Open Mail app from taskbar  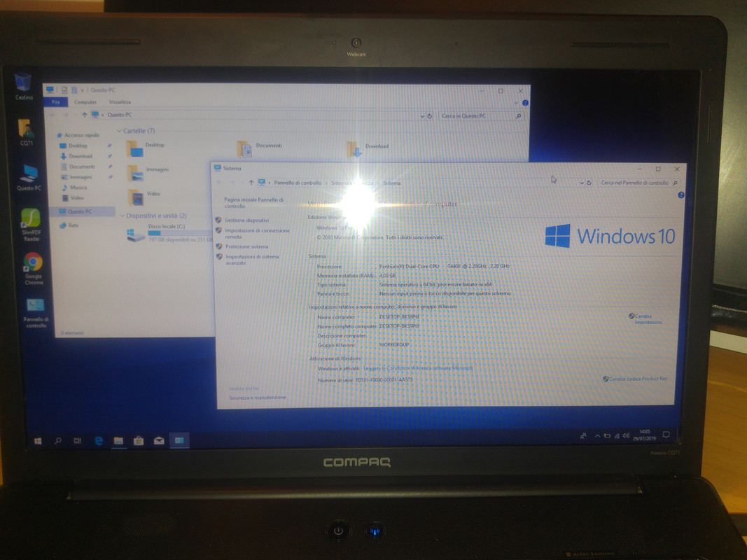159,441
